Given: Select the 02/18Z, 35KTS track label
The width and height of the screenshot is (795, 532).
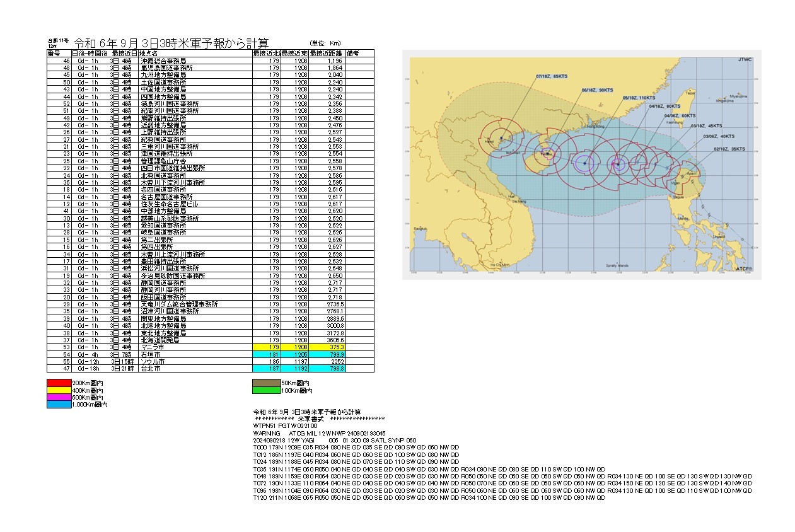Looking at the screenshot, I should click(729, 149).
